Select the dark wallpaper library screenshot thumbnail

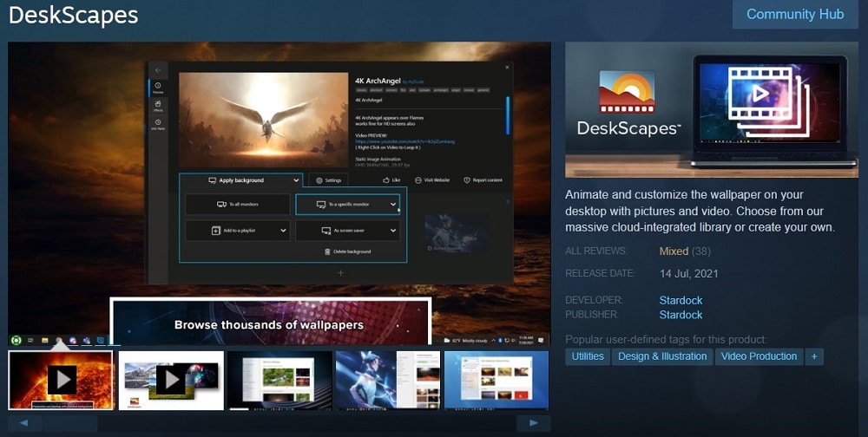279,380
